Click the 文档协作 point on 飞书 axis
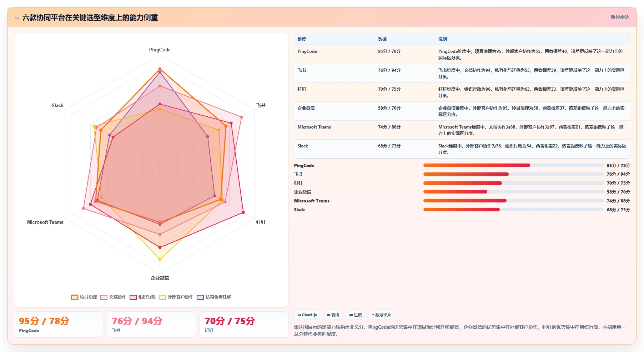Viewport: 644px width, 352px height. click(x=242, y=117)
